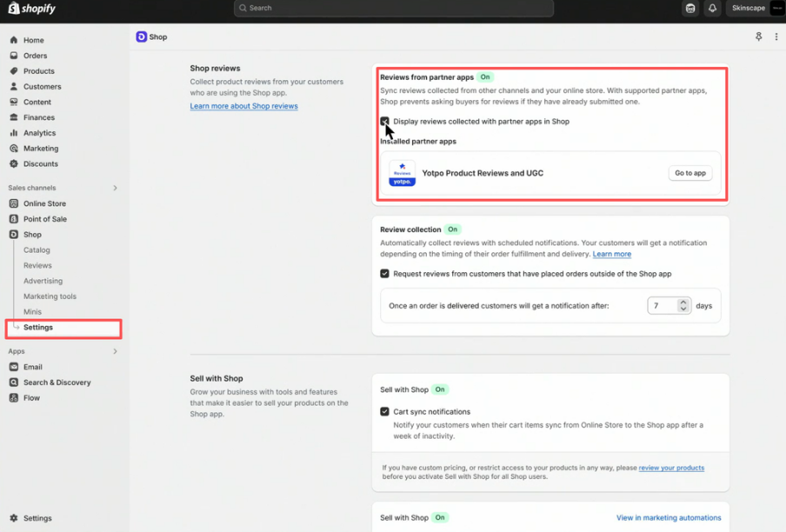Open Marketing tools under Shop
The height and width of the screenshot is (532, 786).
pos(50,296)
